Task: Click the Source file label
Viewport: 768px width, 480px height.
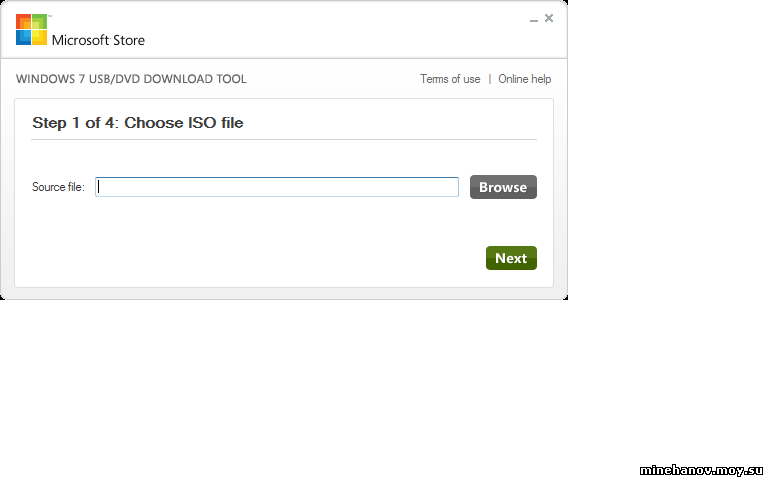Action: click(x=58, y=187)
